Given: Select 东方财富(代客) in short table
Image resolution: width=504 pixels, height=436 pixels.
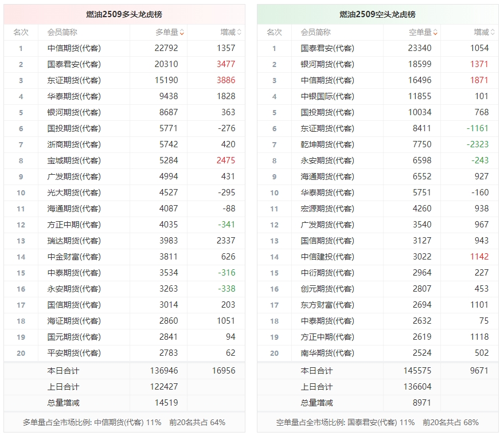Looking at the screenshot, I should (327, 305).
